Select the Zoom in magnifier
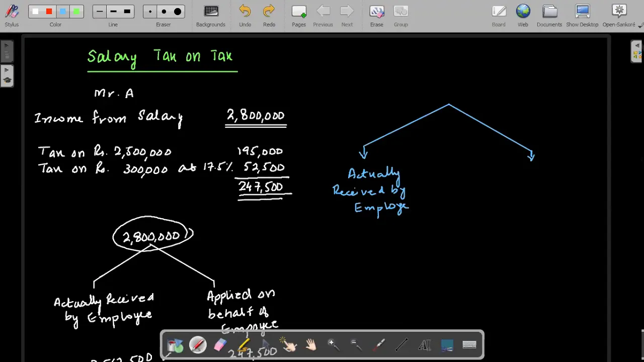The image size is (644, 362). coord(334,345)
